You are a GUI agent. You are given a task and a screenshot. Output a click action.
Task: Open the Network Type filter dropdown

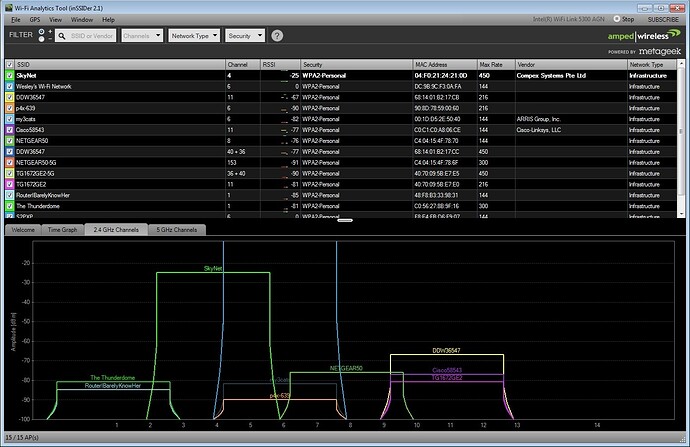194,36
